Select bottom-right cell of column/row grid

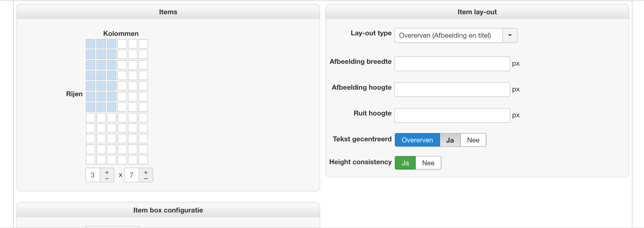143,159
